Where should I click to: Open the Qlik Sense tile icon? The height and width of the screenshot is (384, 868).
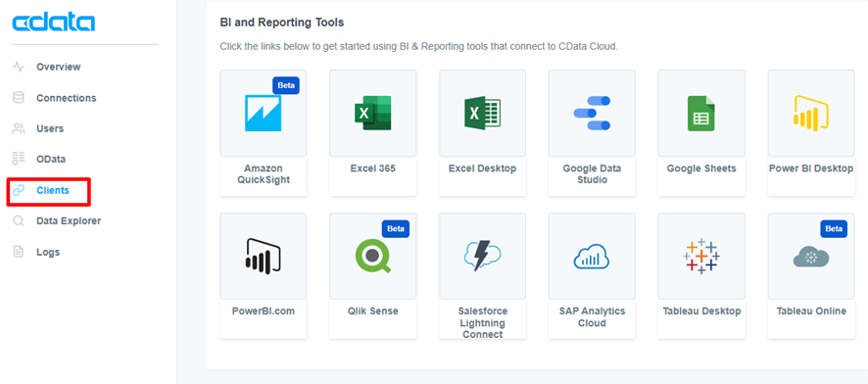372,257
